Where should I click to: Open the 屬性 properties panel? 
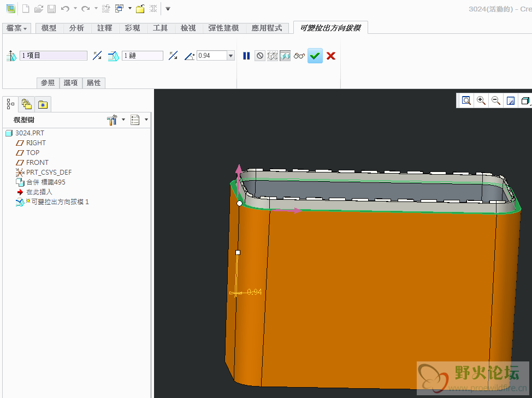pos(93,83)
